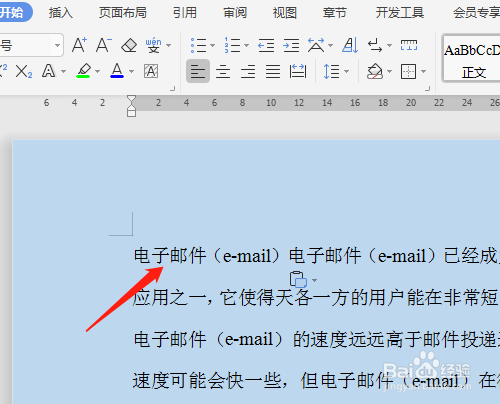This screenshot has height=404, width=500.
Task: Clear formatting with the eraser icon
Action: point(129,45)
